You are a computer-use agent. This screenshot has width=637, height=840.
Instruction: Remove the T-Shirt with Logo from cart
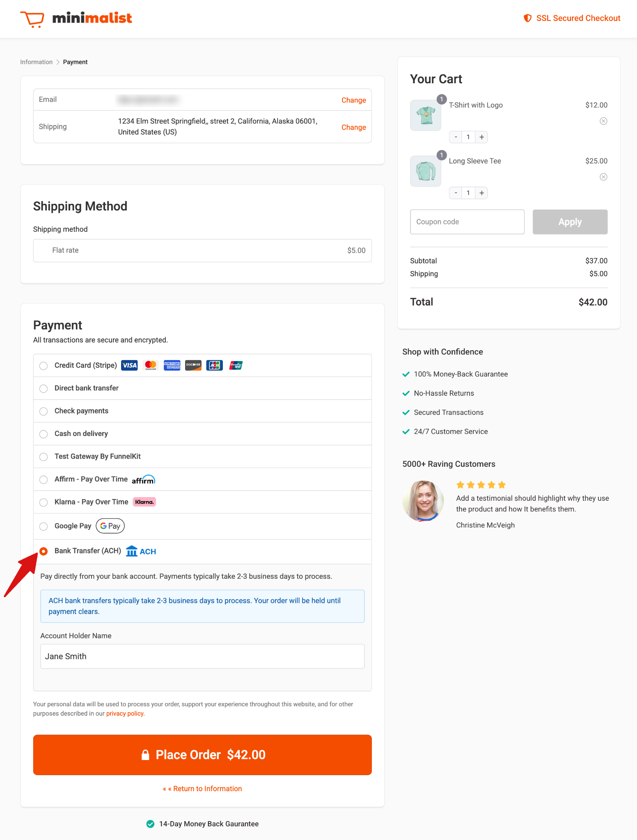(x=603, y=121)
